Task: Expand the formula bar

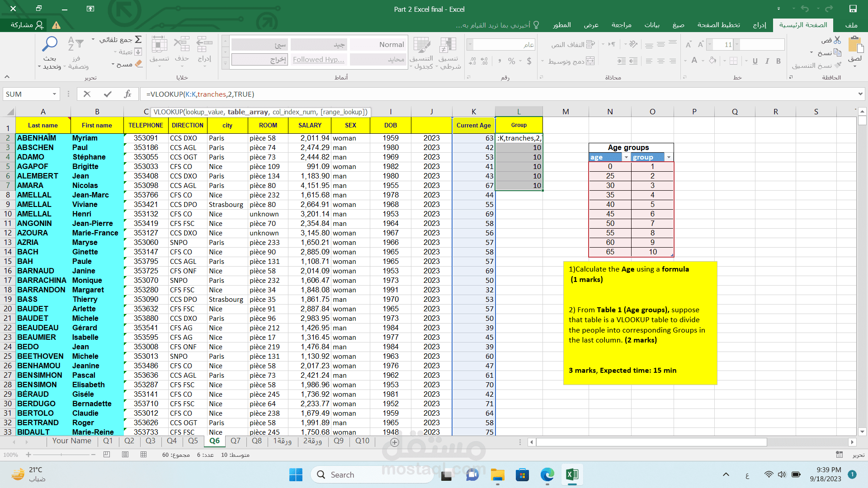Action: tap(860, 94)
